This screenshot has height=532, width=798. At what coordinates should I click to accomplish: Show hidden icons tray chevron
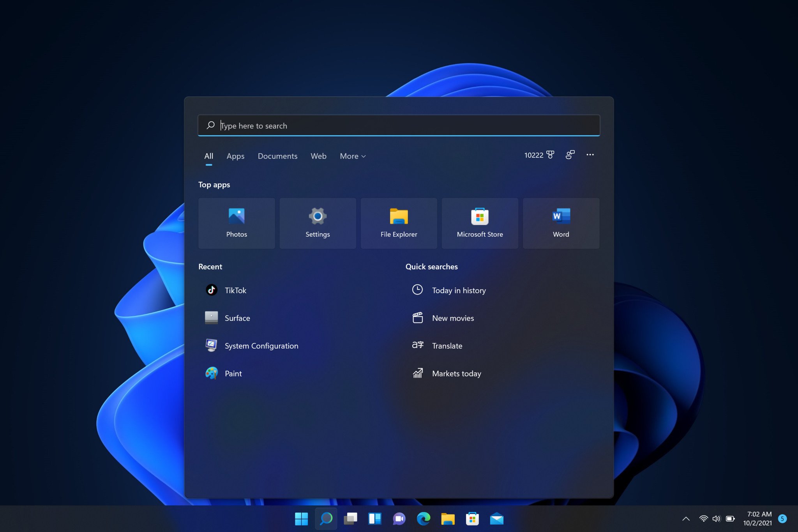(686, 519)
